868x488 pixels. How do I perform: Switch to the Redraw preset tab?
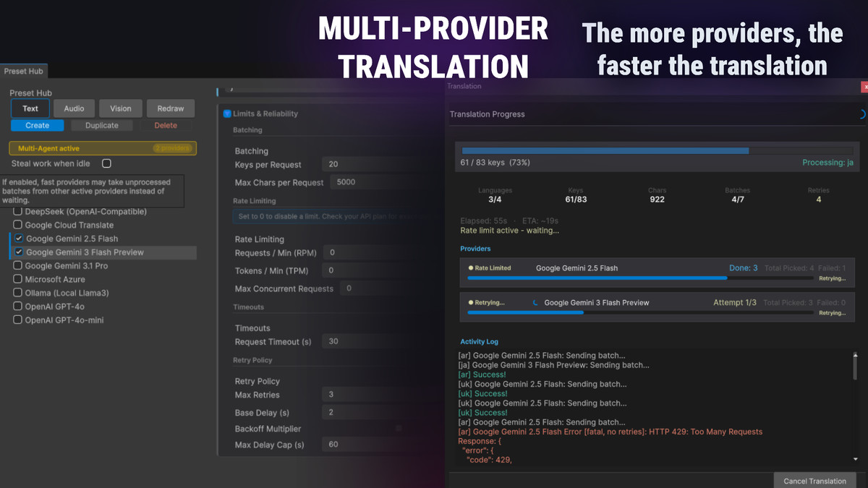pyautogui.click(x=171, y=108)
